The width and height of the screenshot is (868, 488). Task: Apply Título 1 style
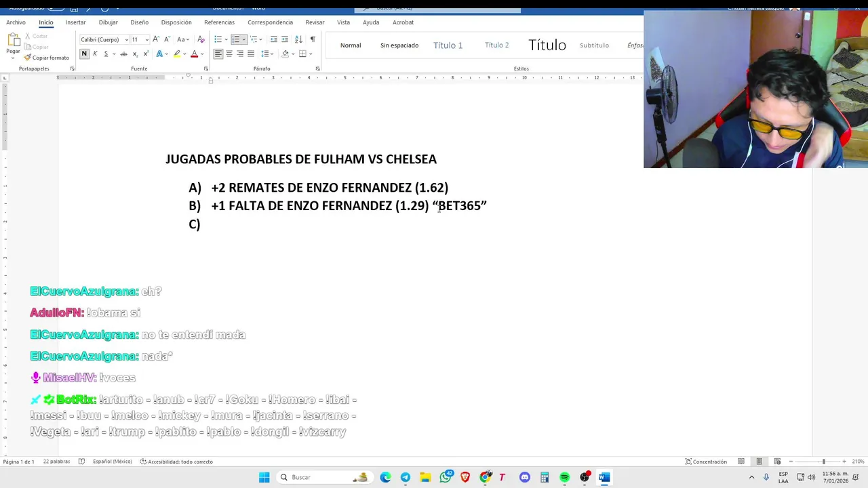tap(448, 45)
